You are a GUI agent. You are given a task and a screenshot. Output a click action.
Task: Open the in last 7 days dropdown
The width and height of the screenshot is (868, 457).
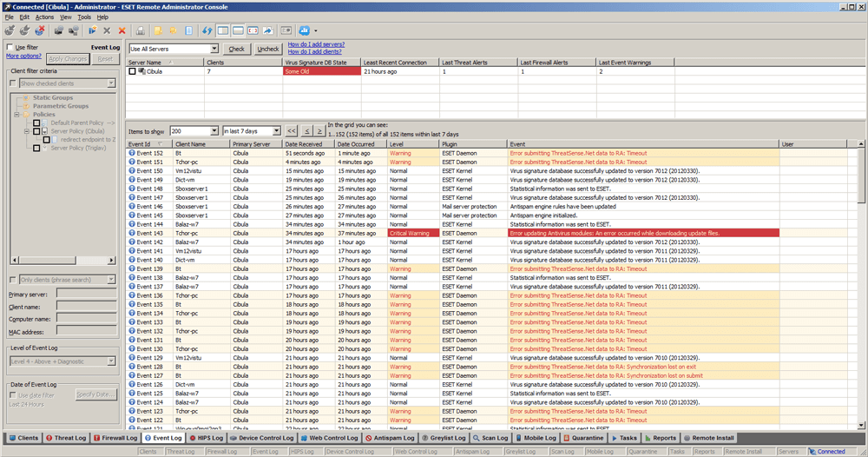276,130
